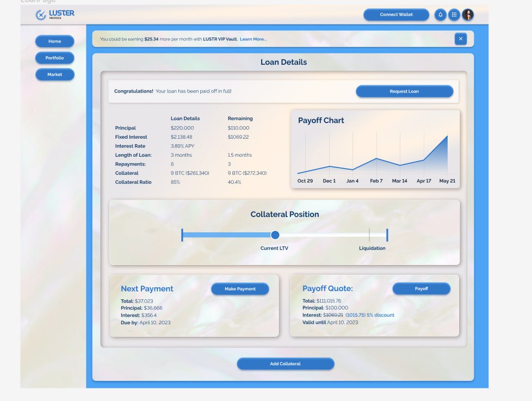This screenshot has height=401, width=532.
Task: Open Portfolio in the sidebar
Action: coord(54,58)
